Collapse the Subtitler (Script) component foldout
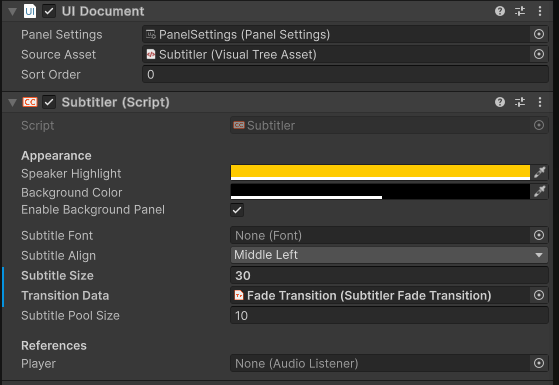559x385 pixels. 12,103
